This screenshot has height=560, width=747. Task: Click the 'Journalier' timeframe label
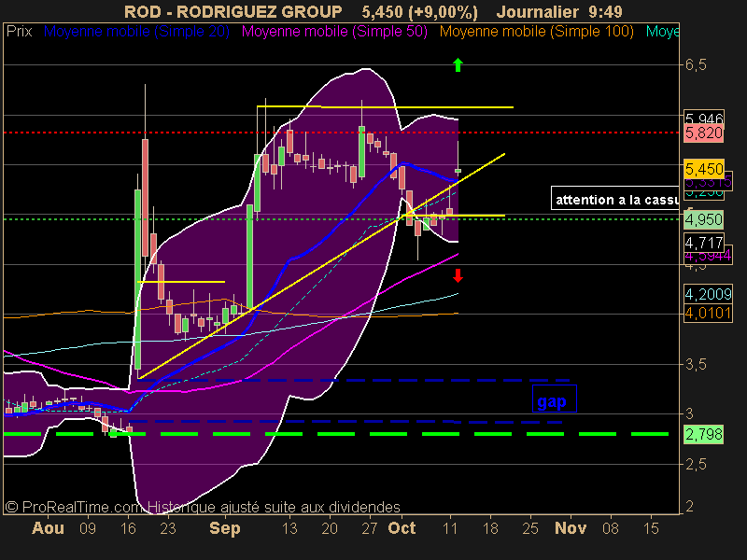click(x=538, y=11)
